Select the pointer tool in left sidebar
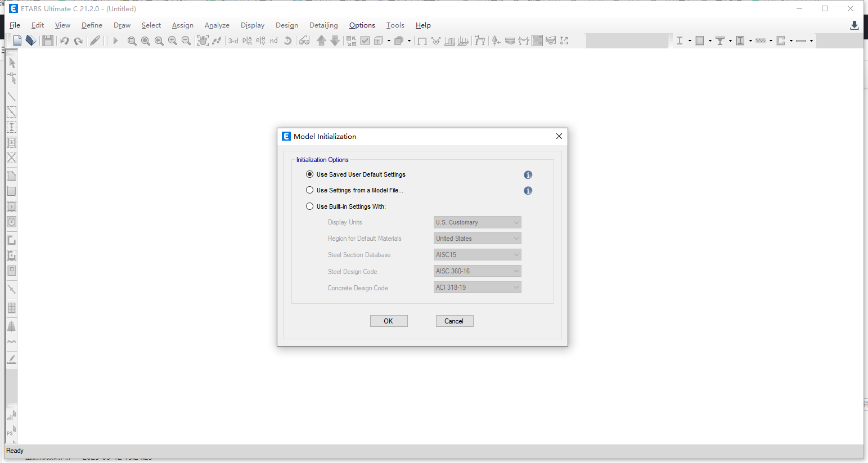This screenshot has height=463, width=868. (12, 63)
